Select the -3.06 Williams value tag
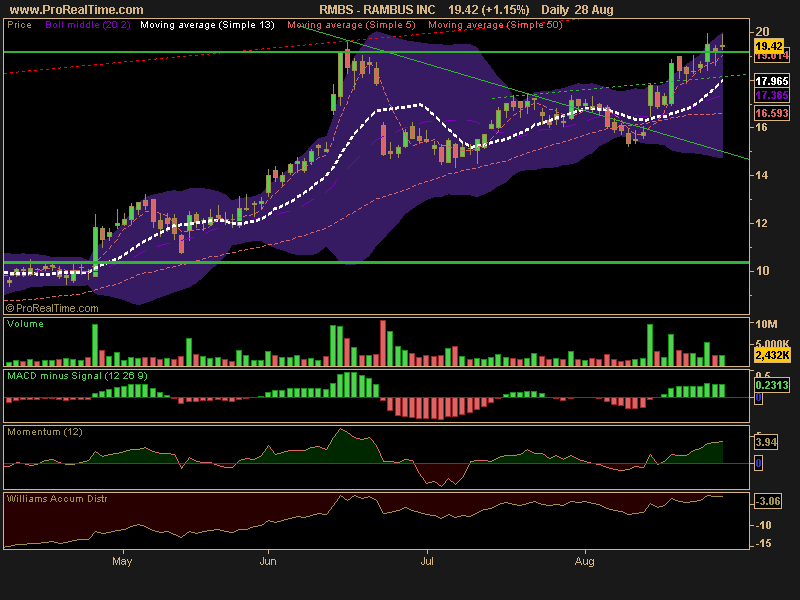800x600 pixels. click(x=768, y=501)
